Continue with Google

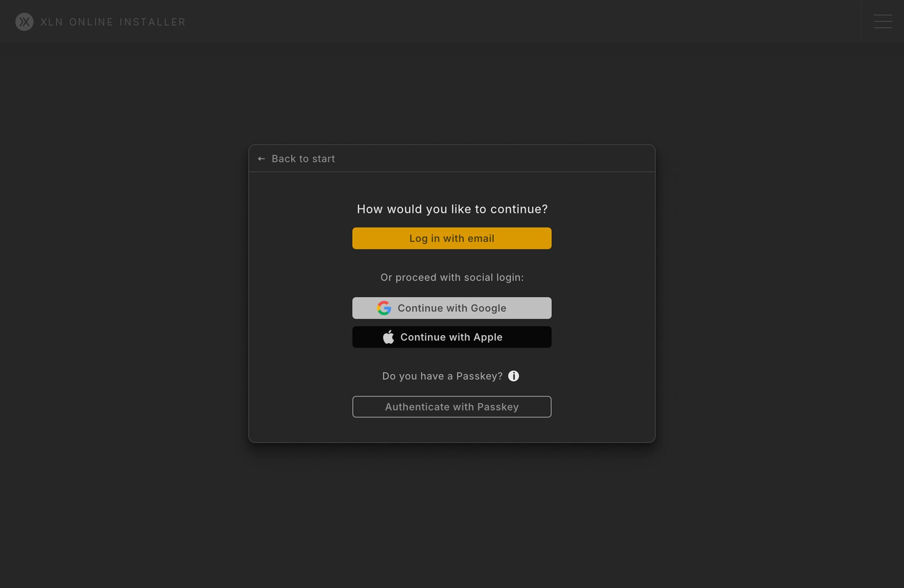pos(452,308)
